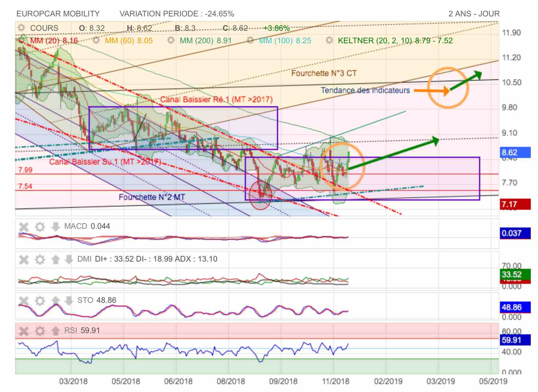The image size is (538, 392).
Task: Open the KELTNER indicator settings gear
Action: point(329,40)
